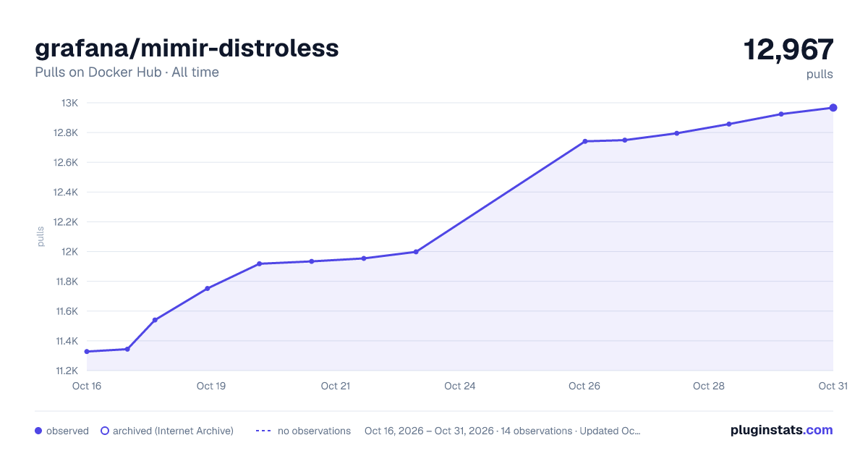The height and width of the screenshot is (456, 868).
Task: Click the 13K y-axis label
Action: 69,103
